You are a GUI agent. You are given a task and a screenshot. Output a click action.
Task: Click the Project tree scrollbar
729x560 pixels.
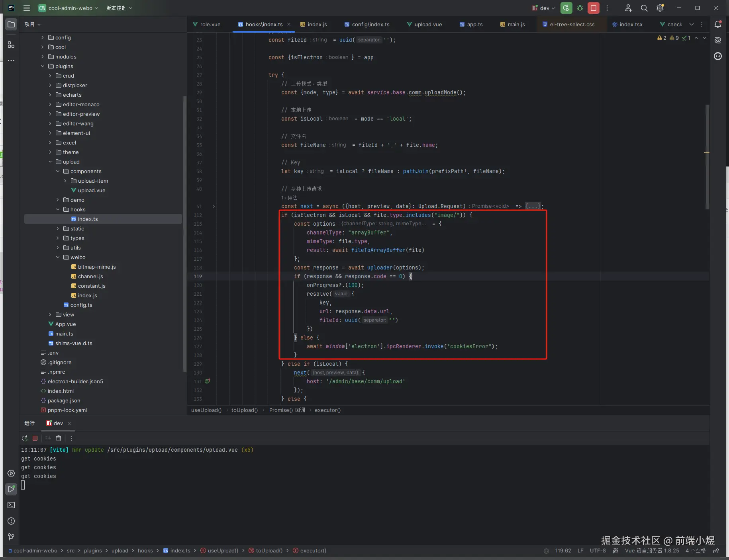pyautogui.click(x=184, y=234)
